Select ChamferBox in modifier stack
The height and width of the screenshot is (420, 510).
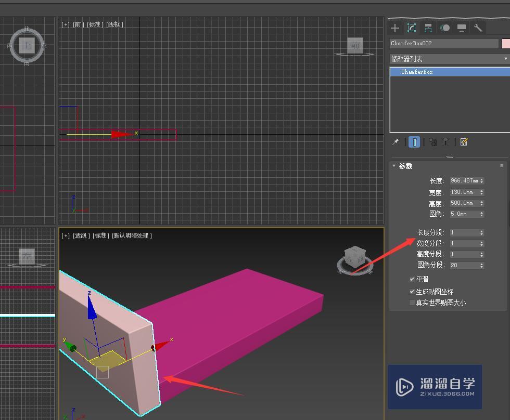pyautogui.click(x=417, y=72)
